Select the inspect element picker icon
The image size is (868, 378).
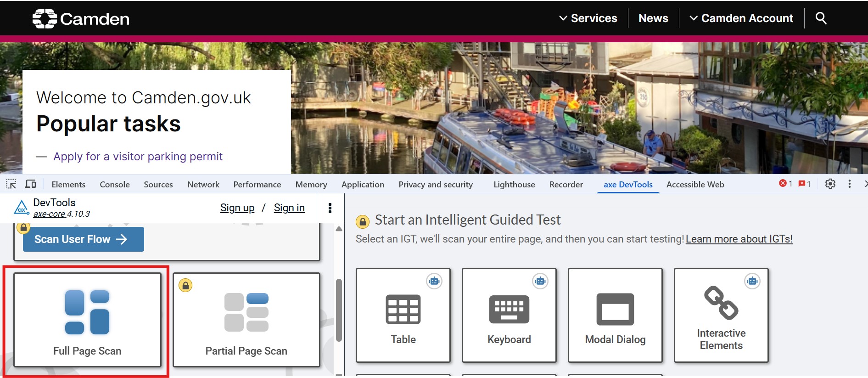tap(11, 184)
